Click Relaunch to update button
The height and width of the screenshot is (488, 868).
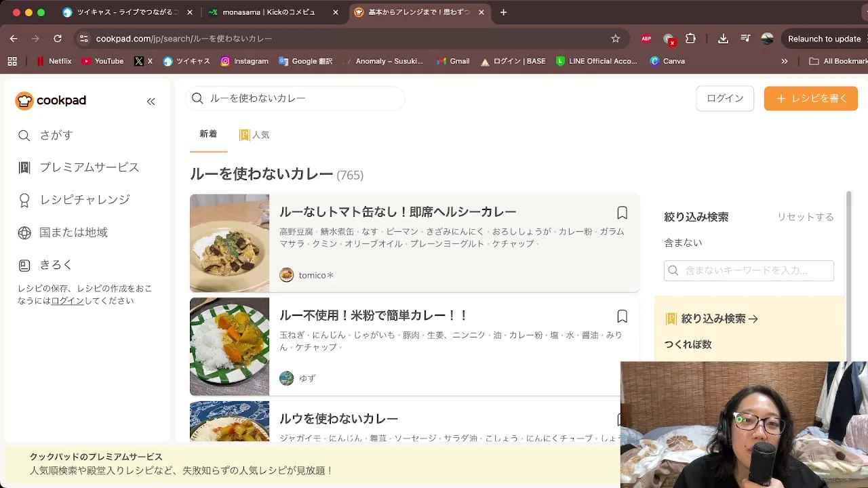(x=824, y=39)
